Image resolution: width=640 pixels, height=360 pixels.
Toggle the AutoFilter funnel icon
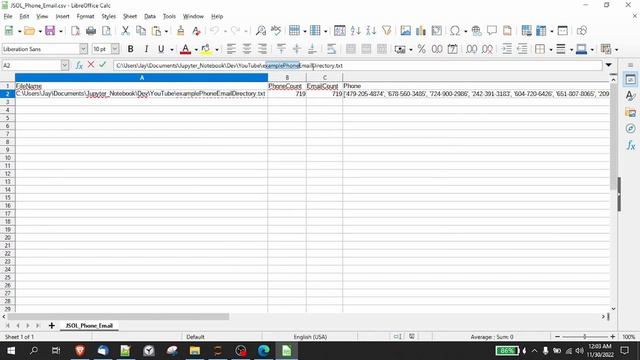point(387,31)
